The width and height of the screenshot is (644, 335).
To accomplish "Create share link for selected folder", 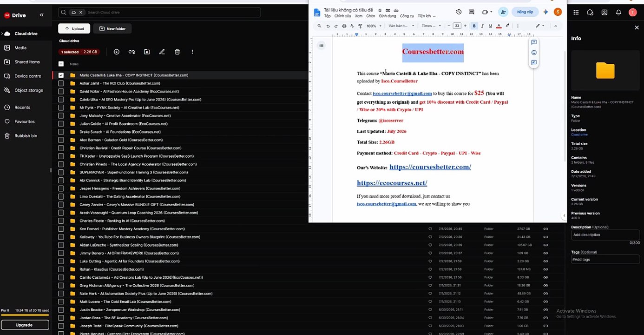I will (x=131, y=52).
